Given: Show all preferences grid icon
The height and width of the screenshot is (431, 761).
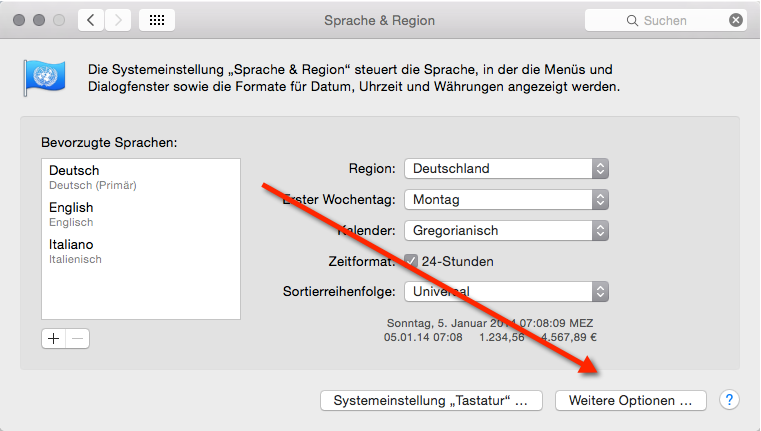Looking at the screenshot, I should pyautogui.click(x=157, y=20).
